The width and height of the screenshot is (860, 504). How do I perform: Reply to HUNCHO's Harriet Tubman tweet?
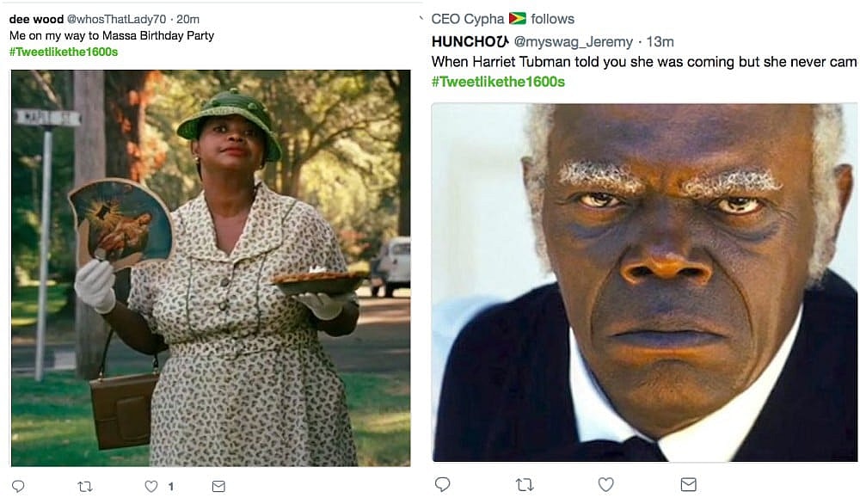pyautogui.click(x=442, y=485)
